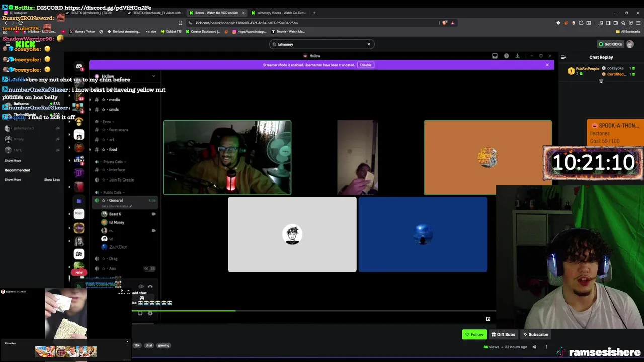Open Discord help question mark icon
Viewport: 644px width, 362px height.
[x=506, y=56]
